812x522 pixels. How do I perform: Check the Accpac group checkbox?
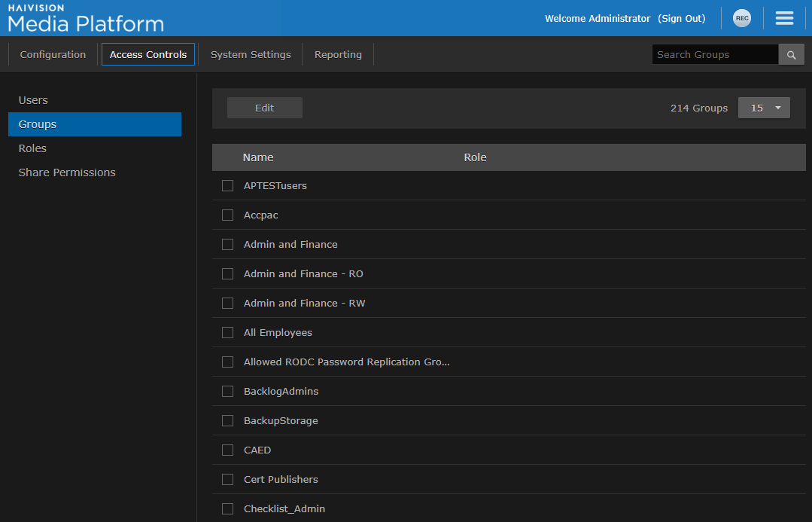point(227,215)
